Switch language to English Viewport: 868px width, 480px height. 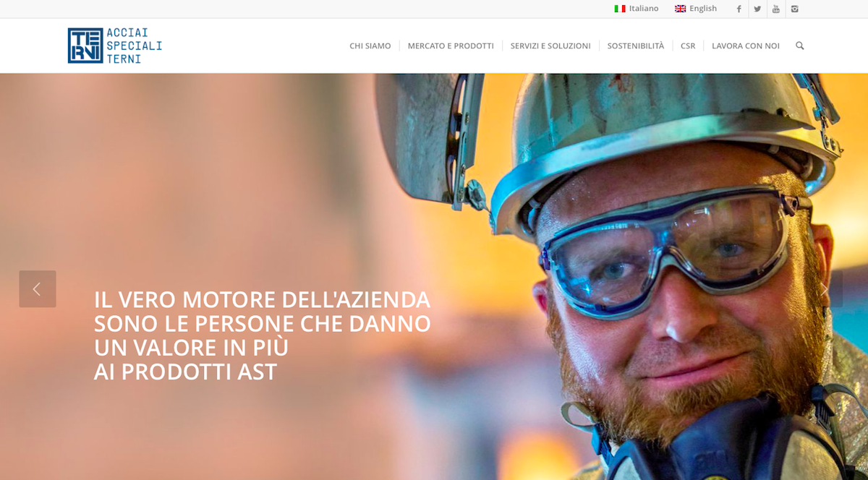tap(703, 9)
